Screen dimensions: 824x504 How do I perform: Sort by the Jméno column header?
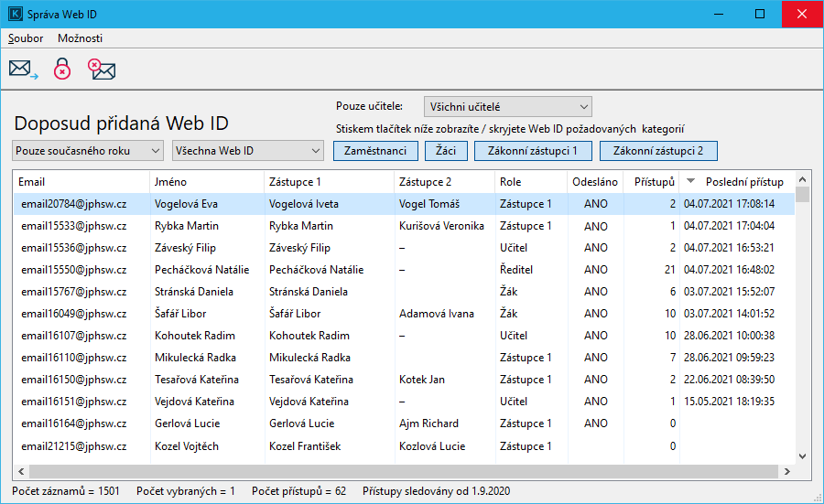pyautogui.click(x=206, y=182)
